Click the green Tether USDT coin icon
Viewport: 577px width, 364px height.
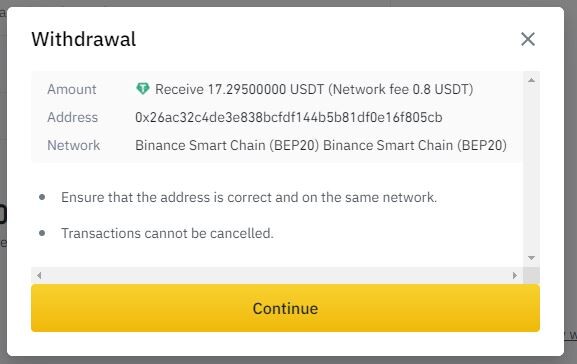coord(143,88)
